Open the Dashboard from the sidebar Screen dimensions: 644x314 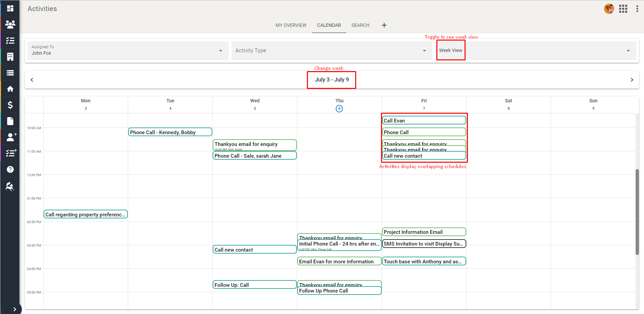10,8
